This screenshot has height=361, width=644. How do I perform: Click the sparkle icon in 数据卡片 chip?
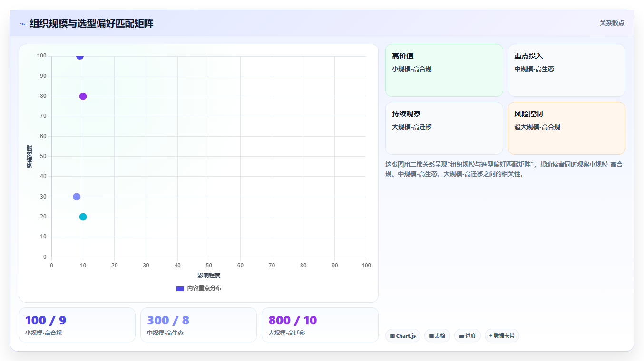pyautogui.click(x=491, y=335)
